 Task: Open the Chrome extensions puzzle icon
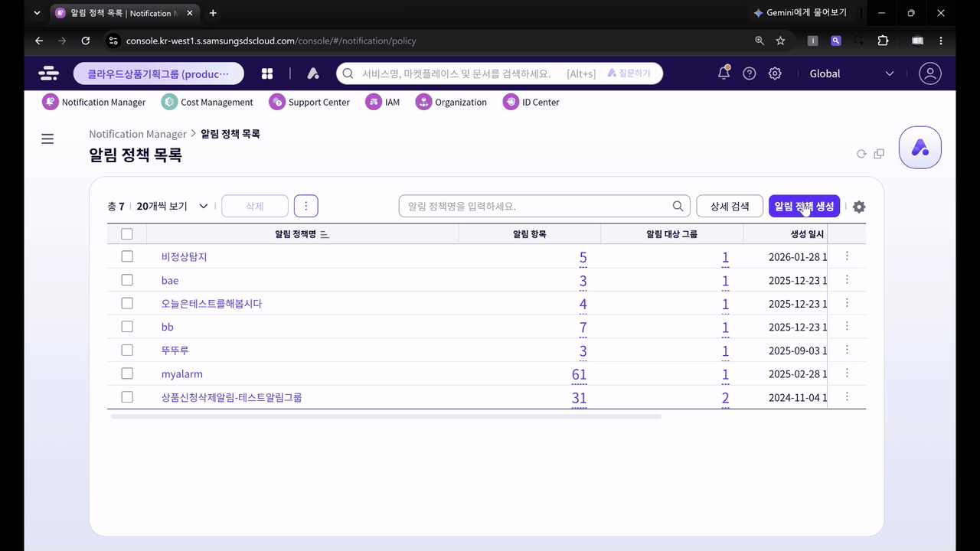click(x=883, y=41)
